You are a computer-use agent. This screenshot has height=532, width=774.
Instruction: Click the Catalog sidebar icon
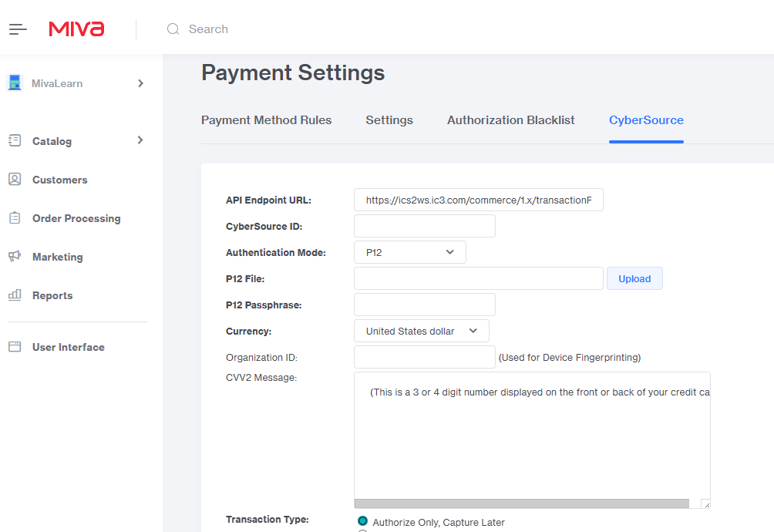coord(15,140)
